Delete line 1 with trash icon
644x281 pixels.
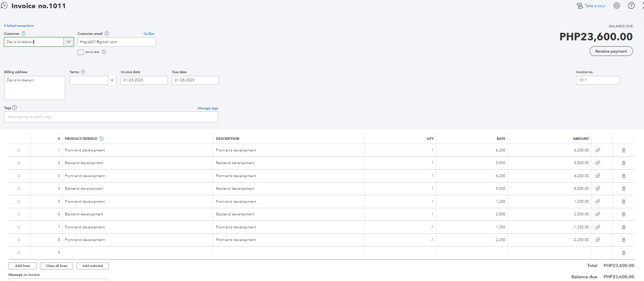pos(624,150)
